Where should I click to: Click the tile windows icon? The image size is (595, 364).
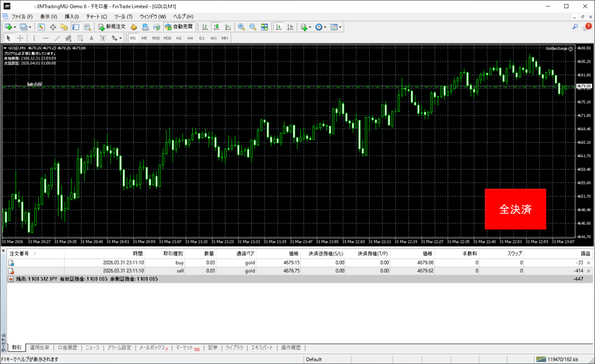264,27
